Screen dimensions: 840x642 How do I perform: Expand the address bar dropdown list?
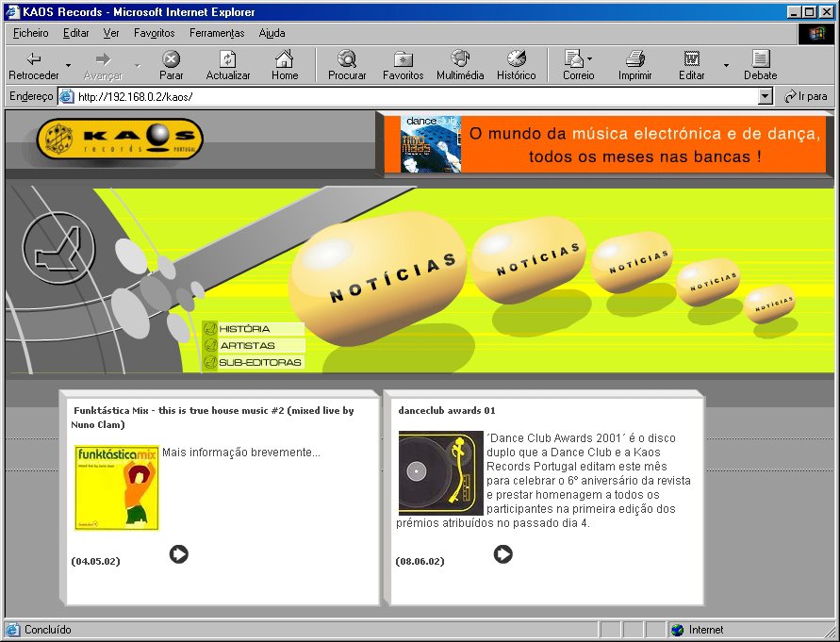click(x=766, y=96)
